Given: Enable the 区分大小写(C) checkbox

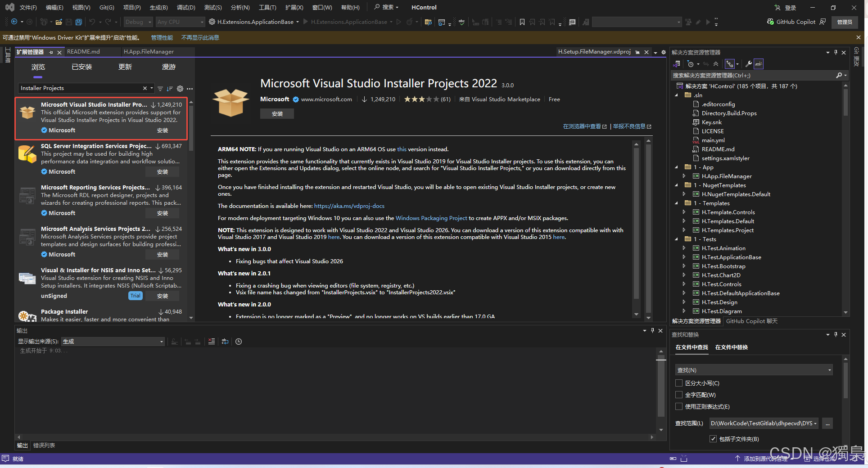Looking at the screenshot, I should tap(679, 383).
